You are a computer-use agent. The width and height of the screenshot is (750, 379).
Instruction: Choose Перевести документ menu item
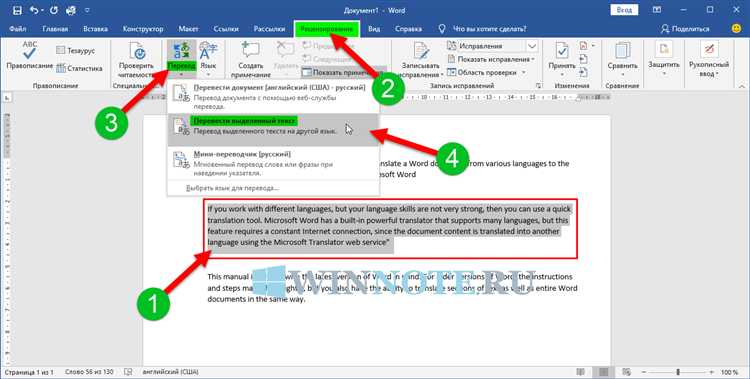[274, 97]
